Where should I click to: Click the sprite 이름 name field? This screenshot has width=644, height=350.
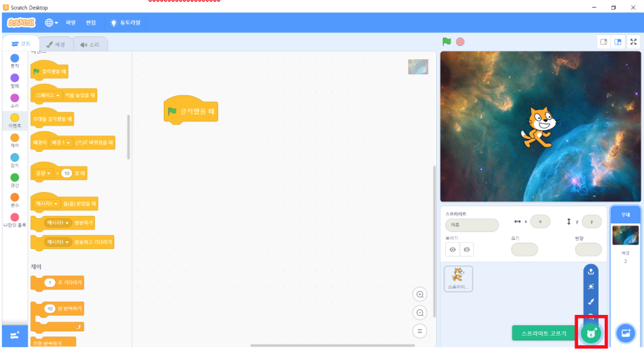[472, 225]
